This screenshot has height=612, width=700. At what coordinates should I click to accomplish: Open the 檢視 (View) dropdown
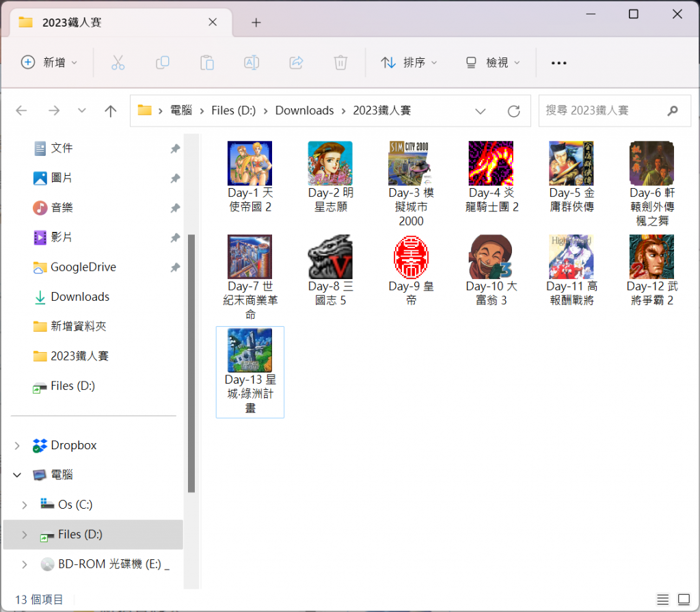click(x=493, y=62)
